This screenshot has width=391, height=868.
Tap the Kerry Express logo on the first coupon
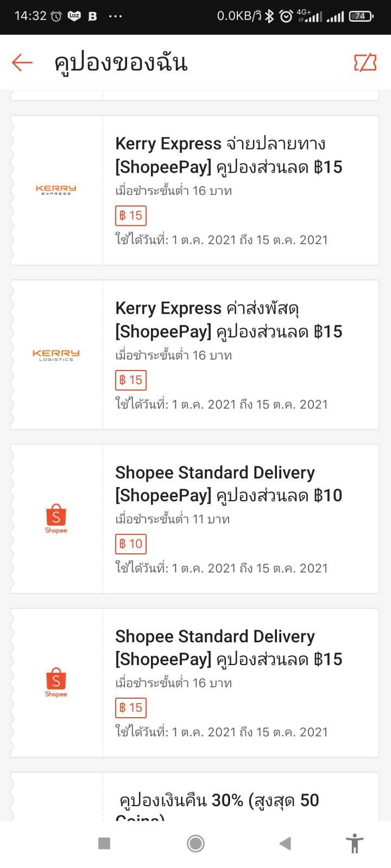56,190
